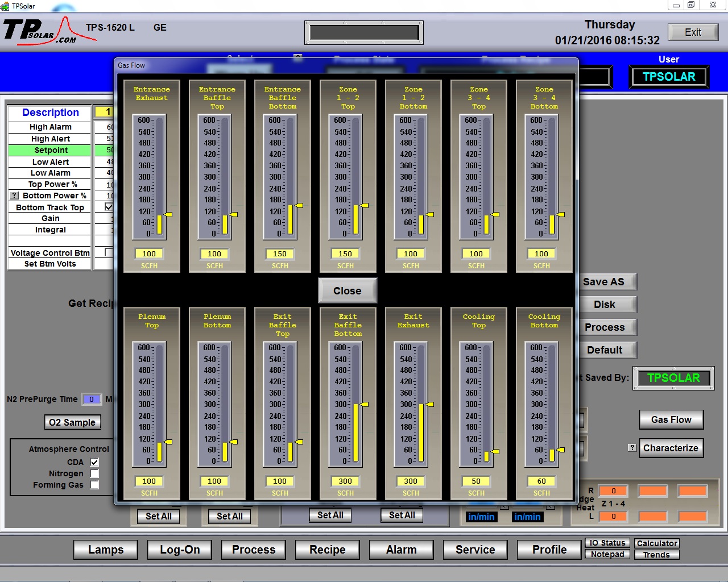Open the Alarm screen
This screenshot has height=582, width=728.
click(x=402, y=550)
